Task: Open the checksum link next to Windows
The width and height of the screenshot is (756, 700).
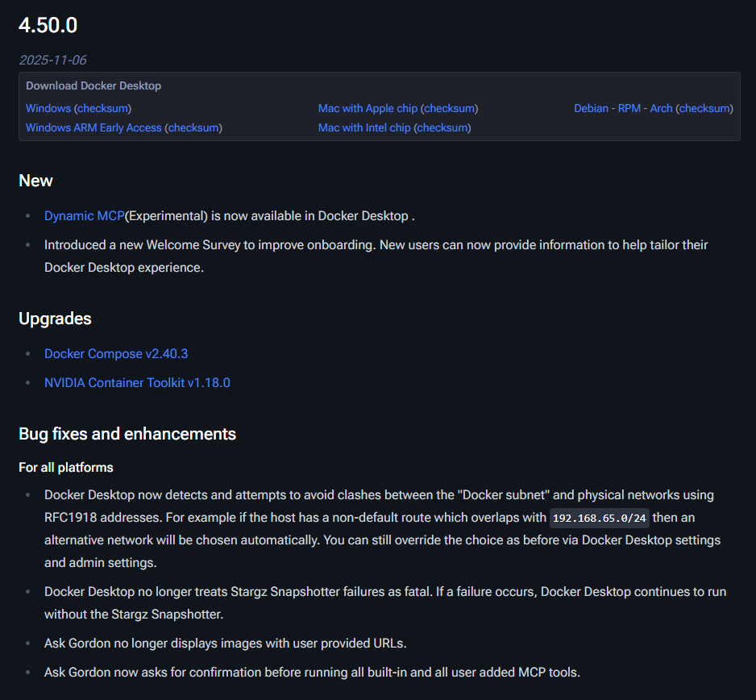Action: click(x=102, y=108)
